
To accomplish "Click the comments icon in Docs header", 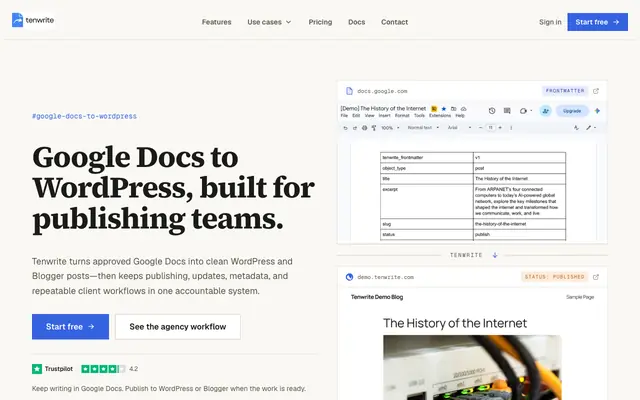I will pyautogui.click(x=507, y=111).
